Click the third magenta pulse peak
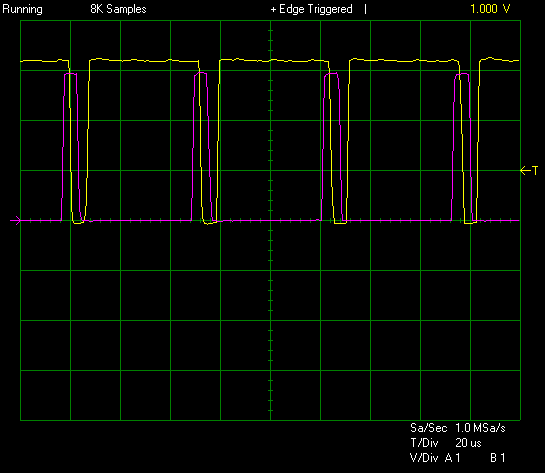Screen dimensions: 545x473 [x=331, y=74]
